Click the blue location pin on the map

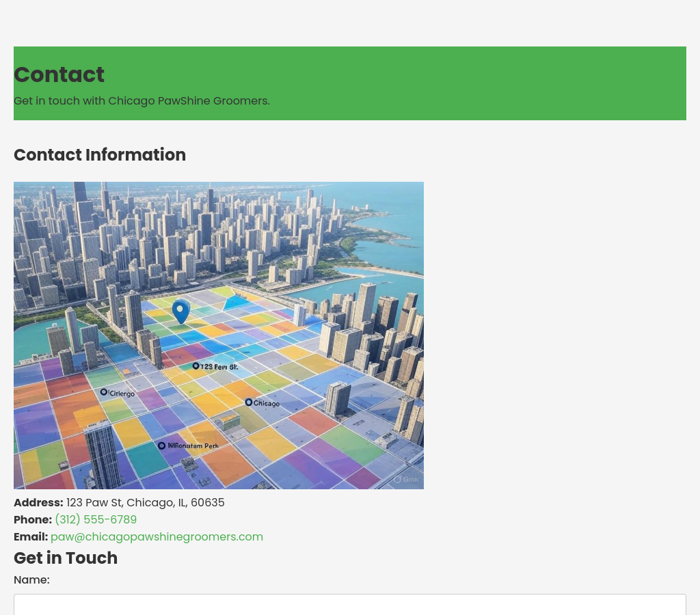(x=180, y=311)
